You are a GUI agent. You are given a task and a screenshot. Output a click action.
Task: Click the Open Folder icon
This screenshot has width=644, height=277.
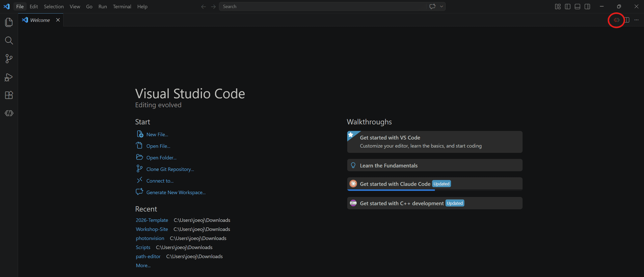click(139, 157)
